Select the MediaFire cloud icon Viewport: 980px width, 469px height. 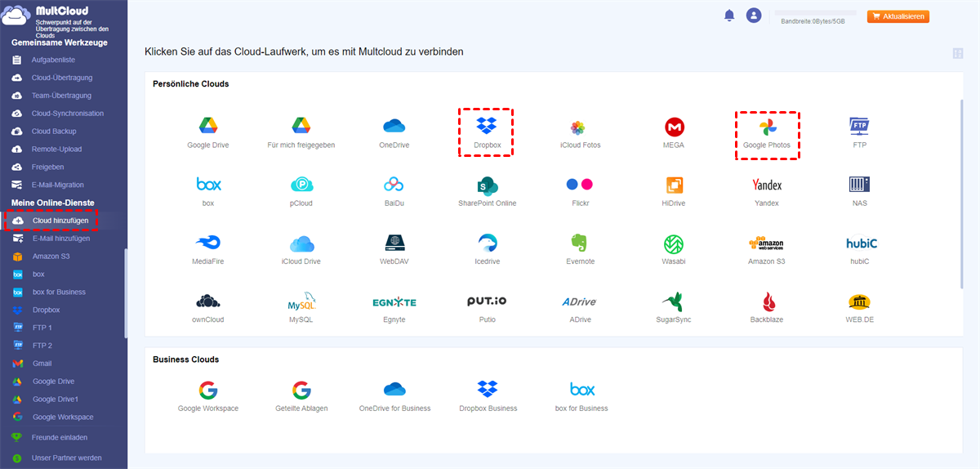(208, 243)
